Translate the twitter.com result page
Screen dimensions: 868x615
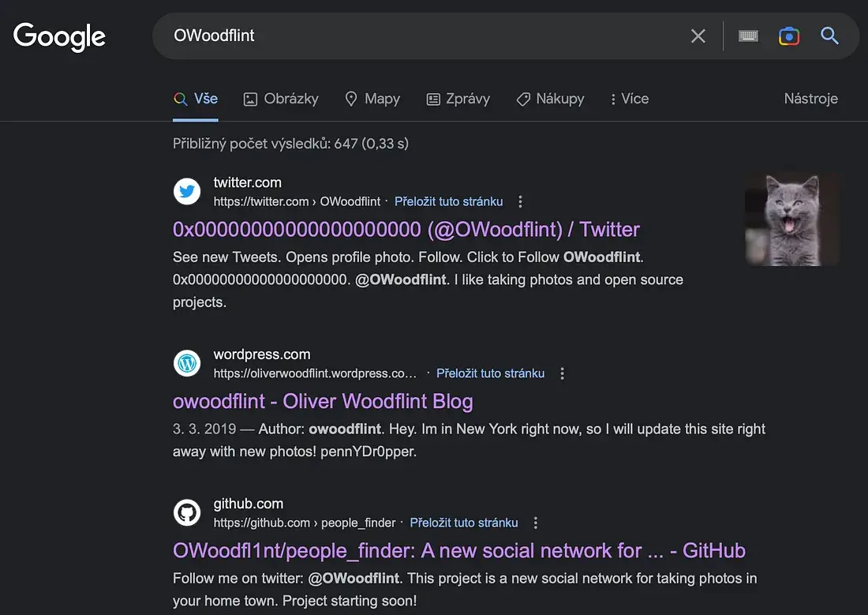[x=448, y=201]
